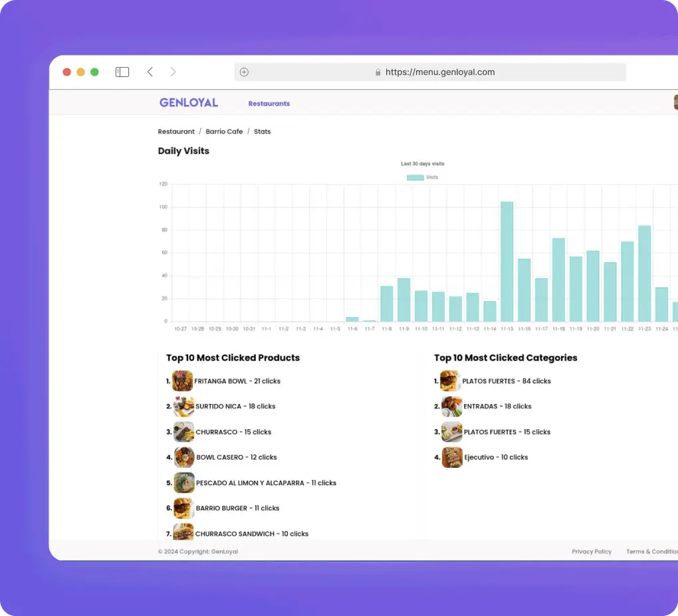Click the Fritanga Bowl product image
This screenshot has width=678, height=616.
point(183,381)
